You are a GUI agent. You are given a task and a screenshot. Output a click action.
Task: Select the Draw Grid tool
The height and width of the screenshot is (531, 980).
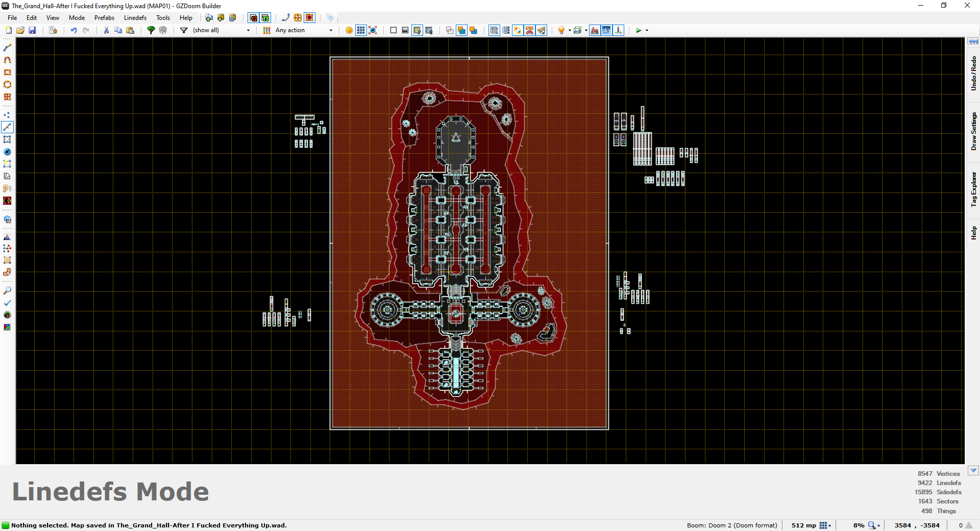[7, 96]
